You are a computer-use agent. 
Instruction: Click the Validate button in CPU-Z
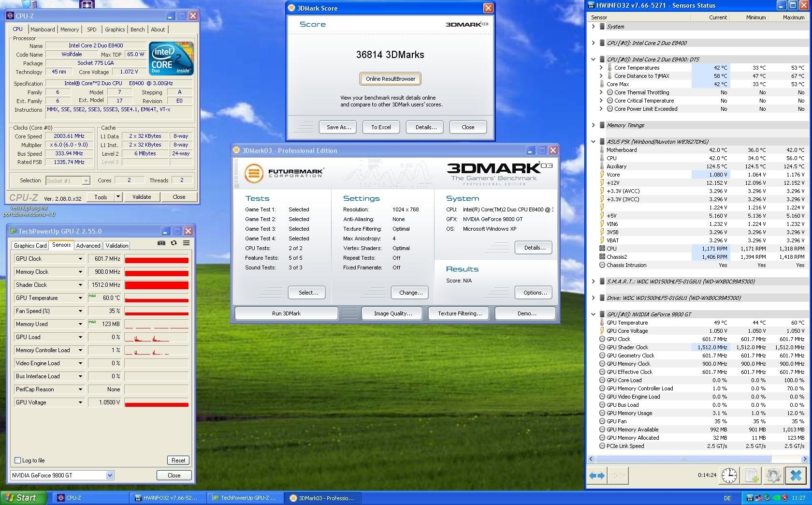[142, 197]
